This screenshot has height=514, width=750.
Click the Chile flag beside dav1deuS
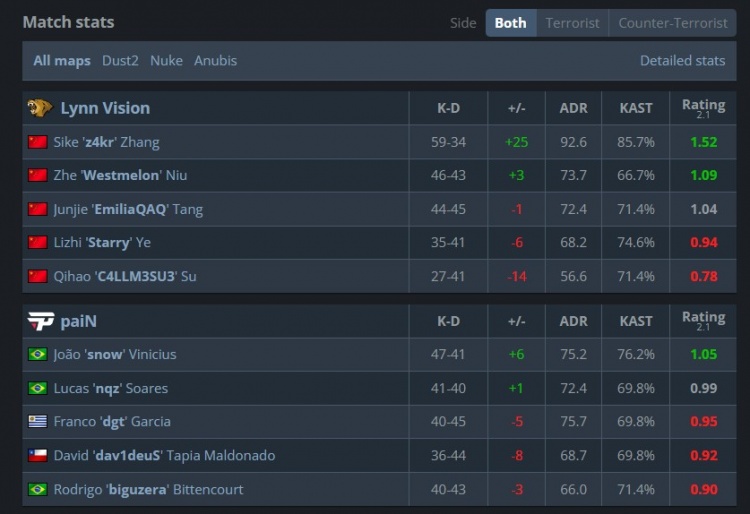click(38, 456)
